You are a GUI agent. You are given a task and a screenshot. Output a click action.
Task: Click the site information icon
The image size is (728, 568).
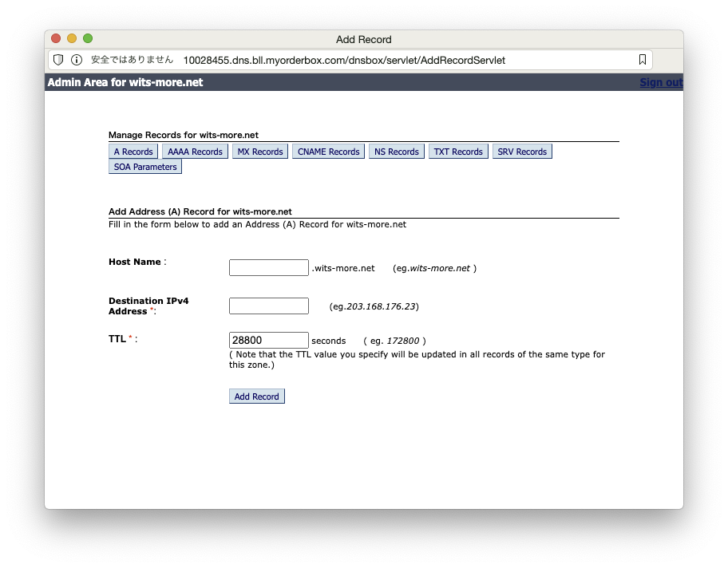77,60
